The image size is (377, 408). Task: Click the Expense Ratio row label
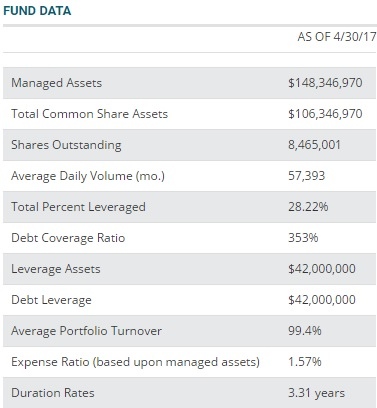click(x=135, y=362)
